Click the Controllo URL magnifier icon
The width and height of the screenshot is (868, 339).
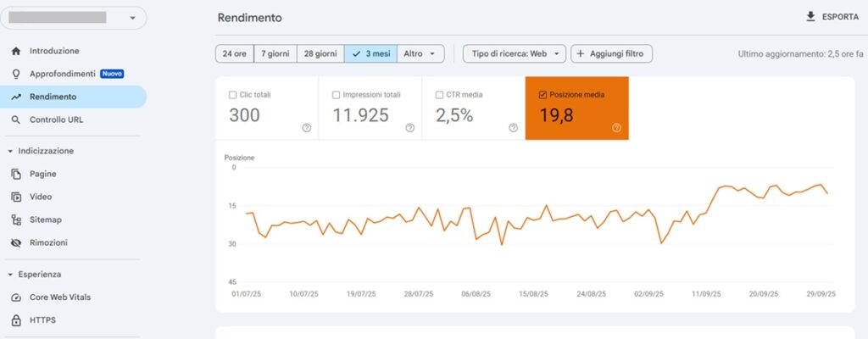coord(16,119)
